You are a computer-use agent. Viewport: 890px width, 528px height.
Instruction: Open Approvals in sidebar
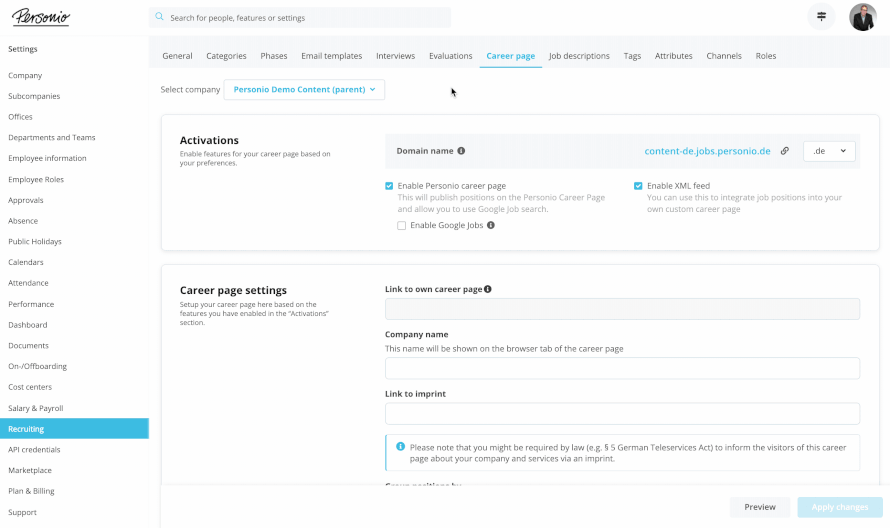26,200
